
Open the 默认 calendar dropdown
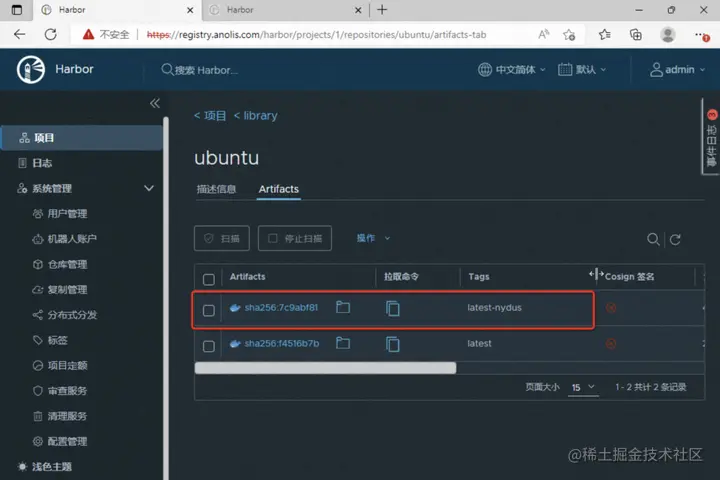coord(582,70)
